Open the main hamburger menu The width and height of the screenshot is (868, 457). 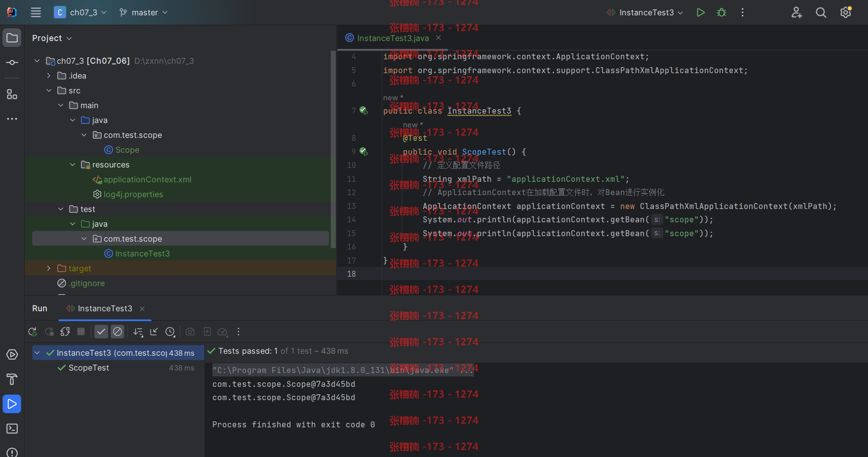pyautogui.click(x=36, y=12)
